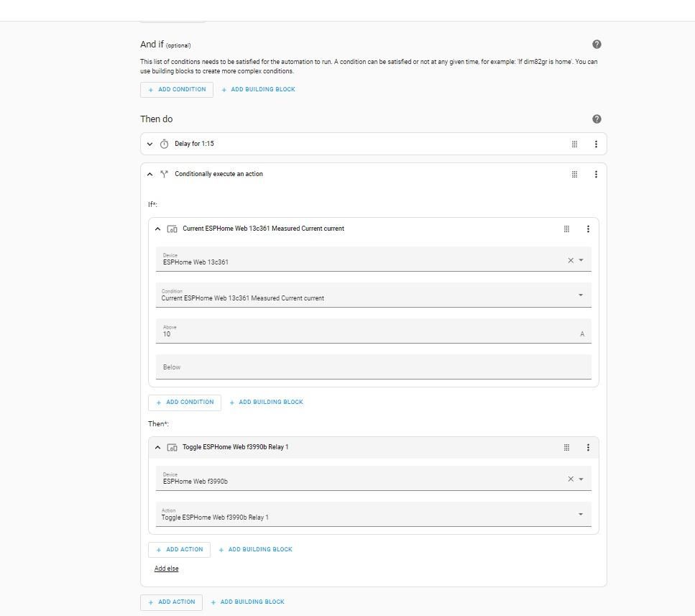Open ESPHome Web f3990b device dropdown arrow
Image resolution: width=695 pixels, height=616 pixels.
tap(581, 479)
